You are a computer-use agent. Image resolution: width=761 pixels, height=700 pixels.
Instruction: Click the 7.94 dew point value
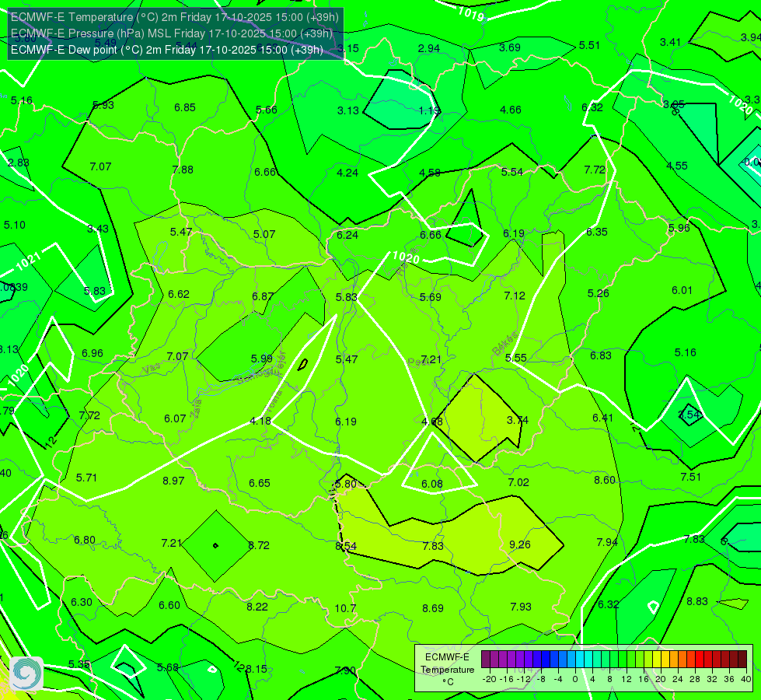tap(607, 542)
